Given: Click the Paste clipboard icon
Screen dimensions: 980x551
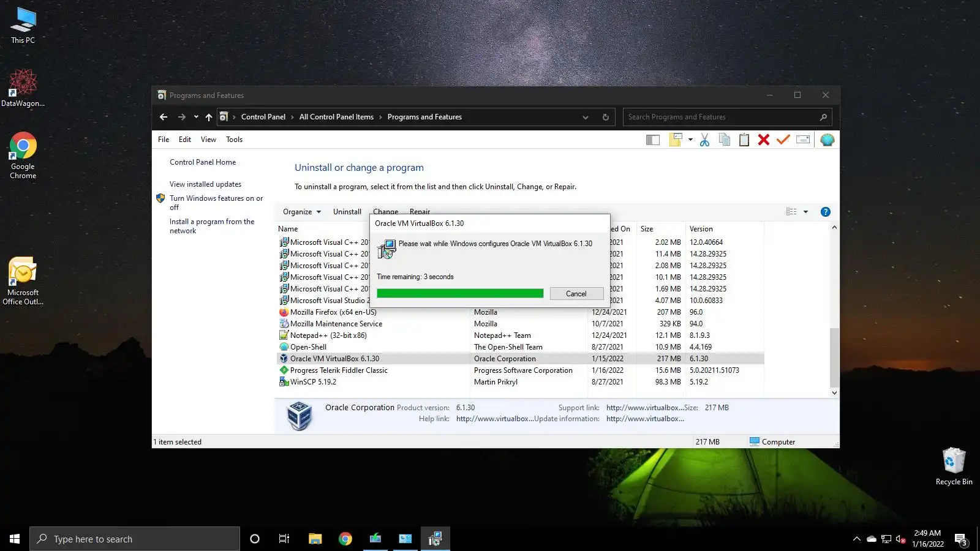Looking at the screenshot, I should [x=744, y=140].
